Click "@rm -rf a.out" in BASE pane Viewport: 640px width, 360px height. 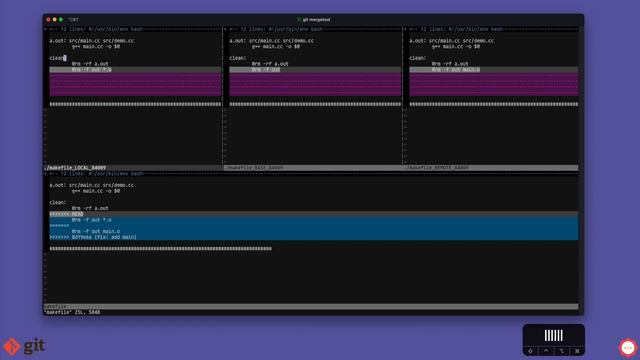pos(270,64)
